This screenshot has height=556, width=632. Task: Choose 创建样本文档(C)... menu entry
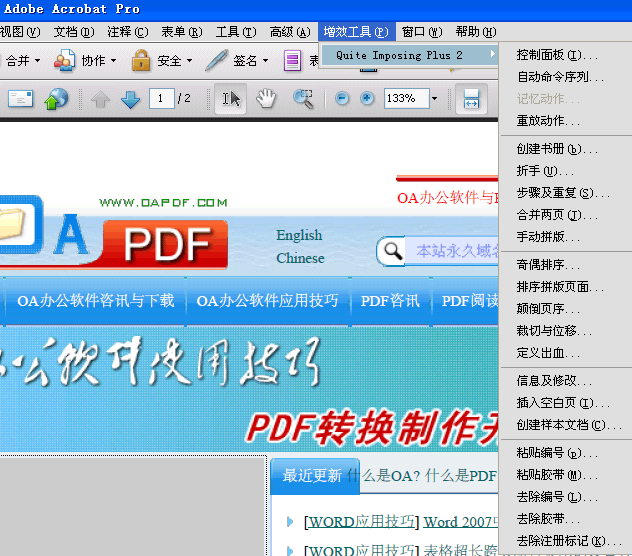[566, 425]
